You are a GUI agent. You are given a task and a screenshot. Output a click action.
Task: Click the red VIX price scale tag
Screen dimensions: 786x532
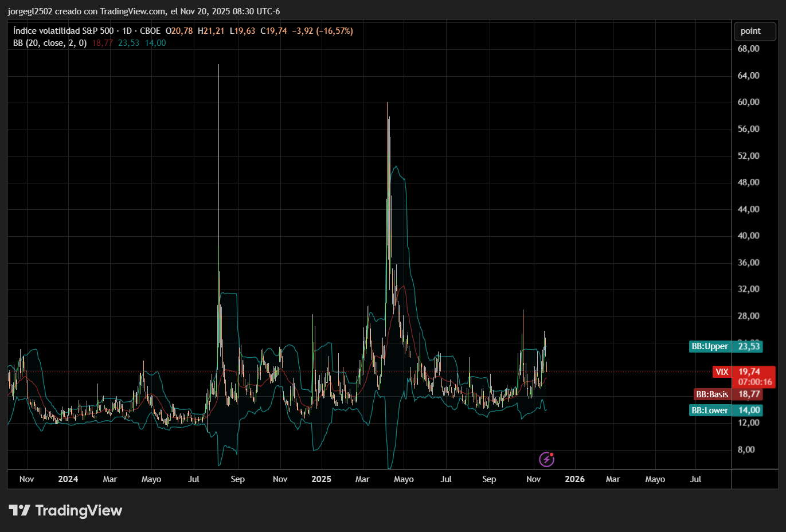722,372
